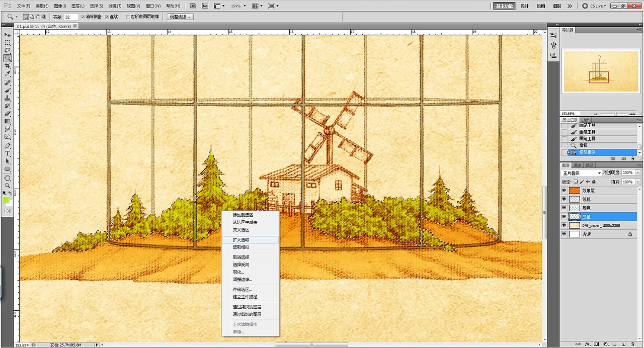Select the Crop tool

point(8,66)
